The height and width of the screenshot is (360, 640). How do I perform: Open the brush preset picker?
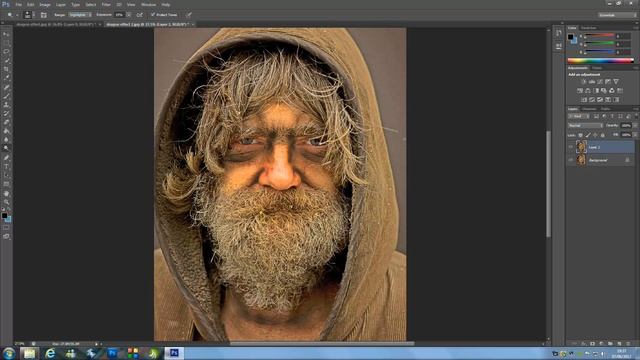[29, 15]
